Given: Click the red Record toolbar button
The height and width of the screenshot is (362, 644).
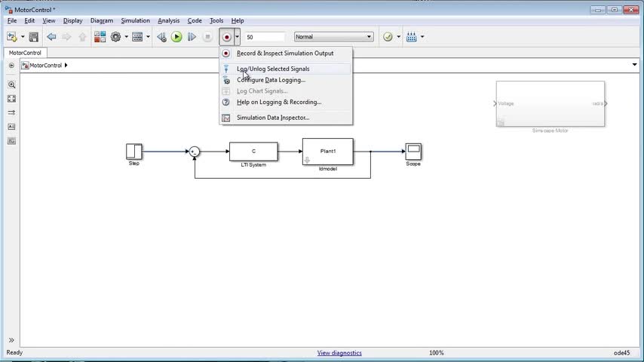Looking at the screenshot, I should click(226, 37).
